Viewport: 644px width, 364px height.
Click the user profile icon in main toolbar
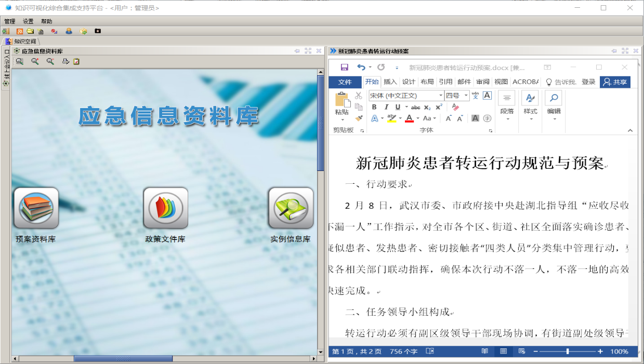(x=69, y=31)
